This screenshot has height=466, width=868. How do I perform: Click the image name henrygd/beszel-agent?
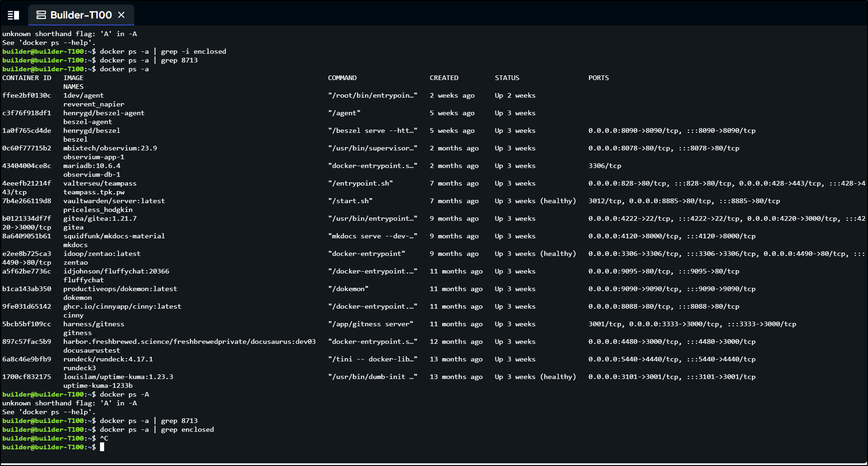pyautogui.click(x=104, y=113)
